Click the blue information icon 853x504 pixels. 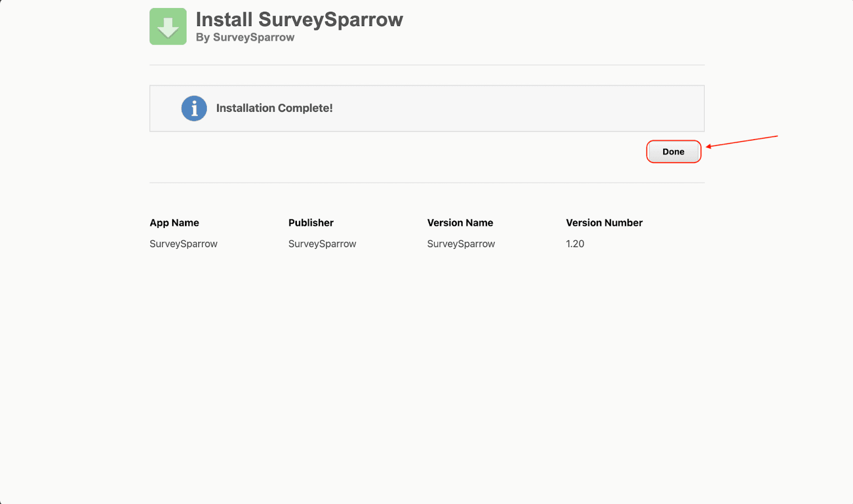pos(194,109)
